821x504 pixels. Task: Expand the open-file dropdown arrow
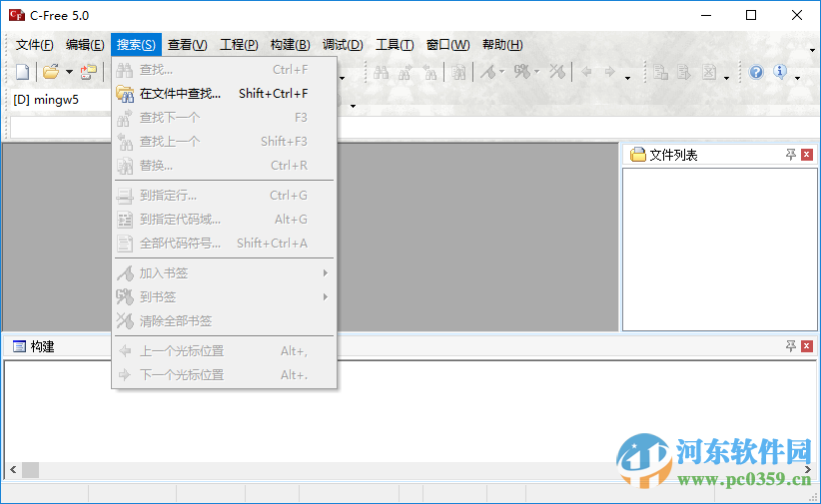point(69,72)
